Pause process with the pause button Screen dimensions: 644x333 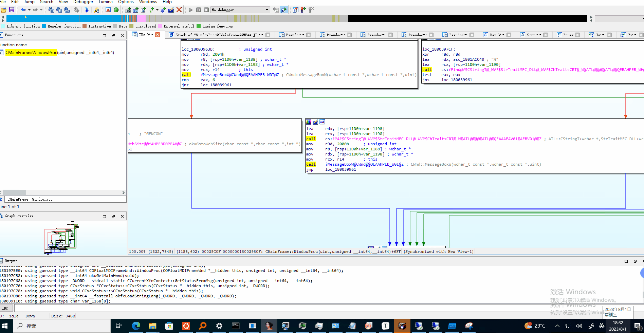pyautogui.click(x=199, y=10)
